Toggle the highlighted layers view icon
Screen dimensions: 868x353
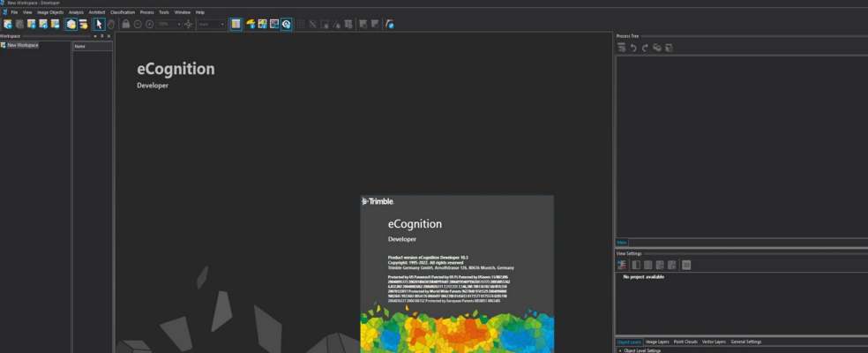[x=71, y=24]
